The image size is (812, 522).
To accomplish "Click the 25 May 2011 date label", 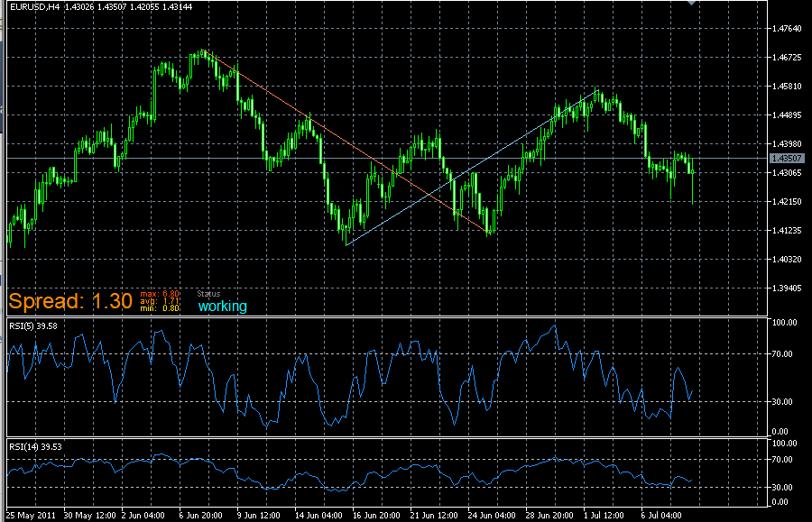I will 31,516.
